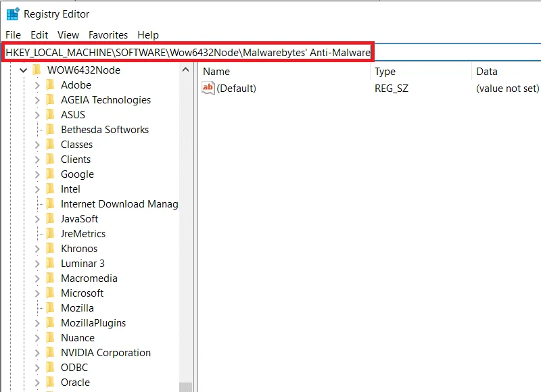The width and height of the screenshot is (541, 392).
Task: Click the Oracle folder icon
Action: [50, 383]
